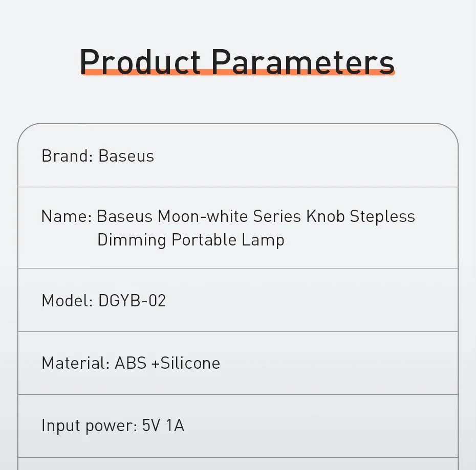The image size is (476, 470).
Task: Click "Dimming" in the name's second line
Action: click(132, 240)
